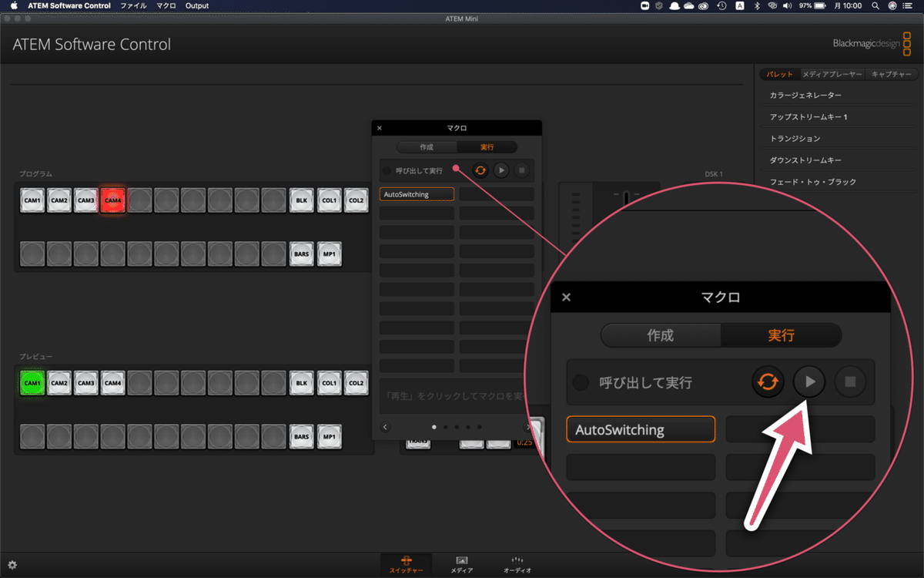
Task: Switch to the スイッチャー page
Action: [406, 565]
